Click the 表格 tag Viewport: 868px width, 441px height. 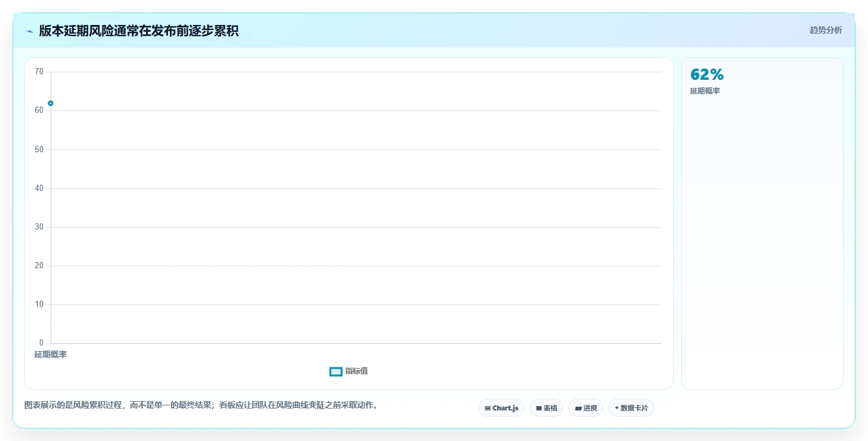[x=546, y=408]
